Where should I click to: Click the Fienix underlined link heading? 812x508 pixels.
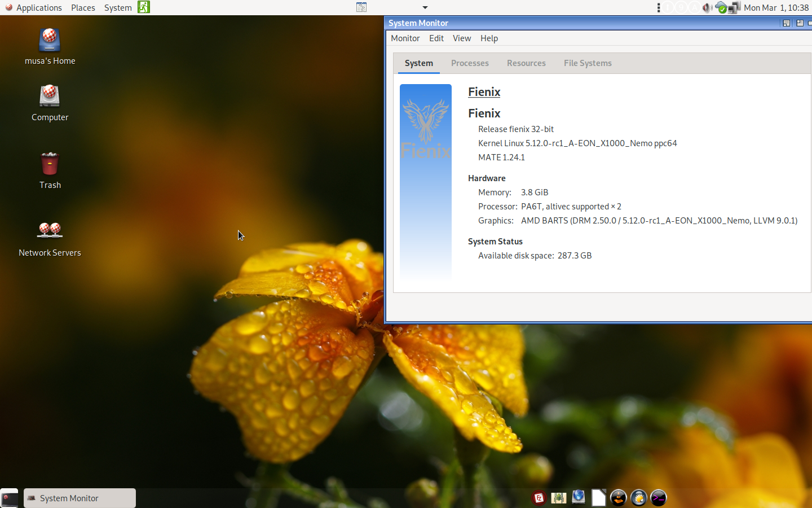[484, 92]
